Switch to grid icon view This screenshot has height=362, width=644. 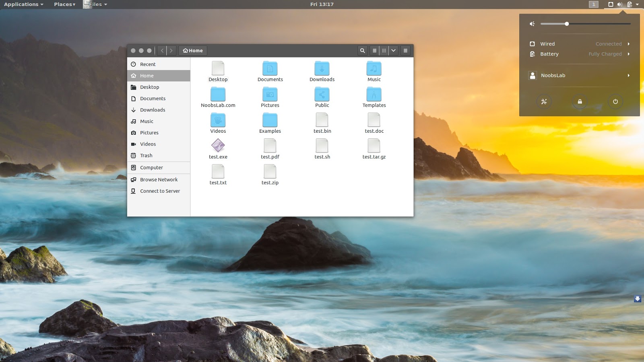384,50
